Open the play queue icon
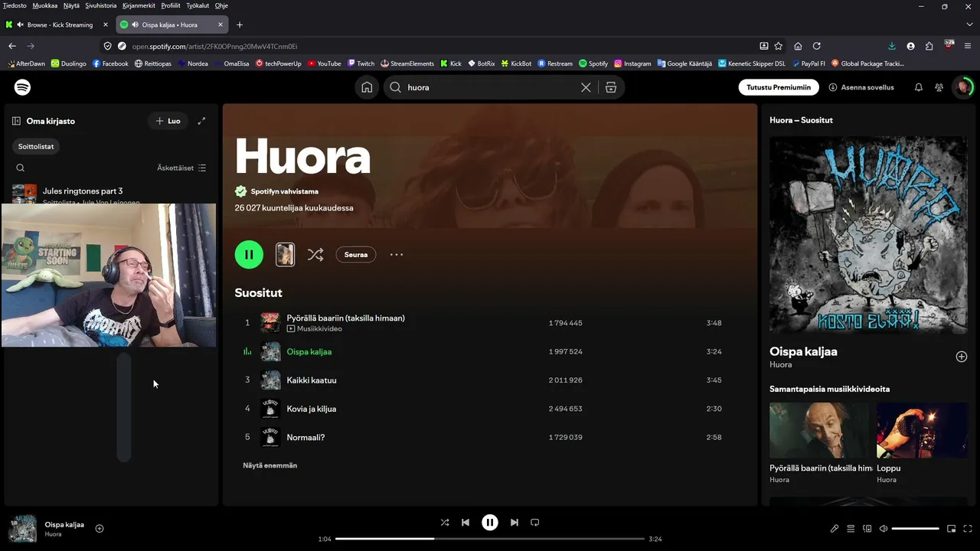This screenshot has width=980, height=551. pyautogui.click(x=851, y=529)
